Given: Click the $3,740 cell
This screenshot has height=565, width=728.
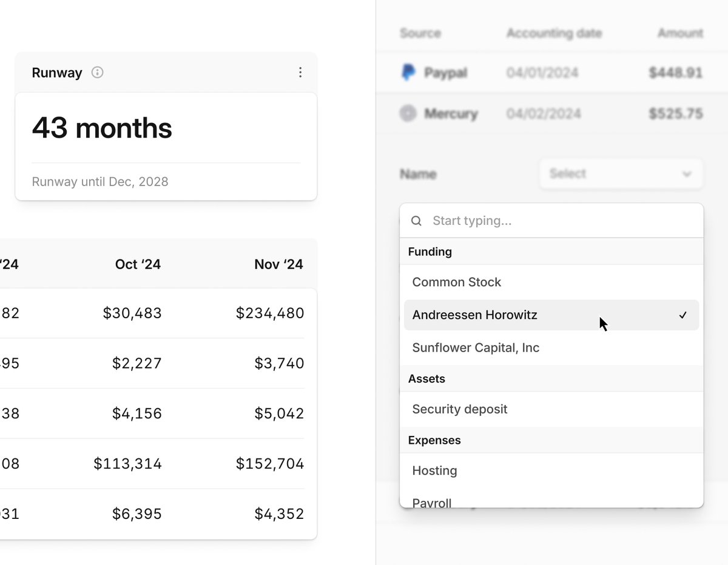Looking at the screenshot, I should click(280, 364).
